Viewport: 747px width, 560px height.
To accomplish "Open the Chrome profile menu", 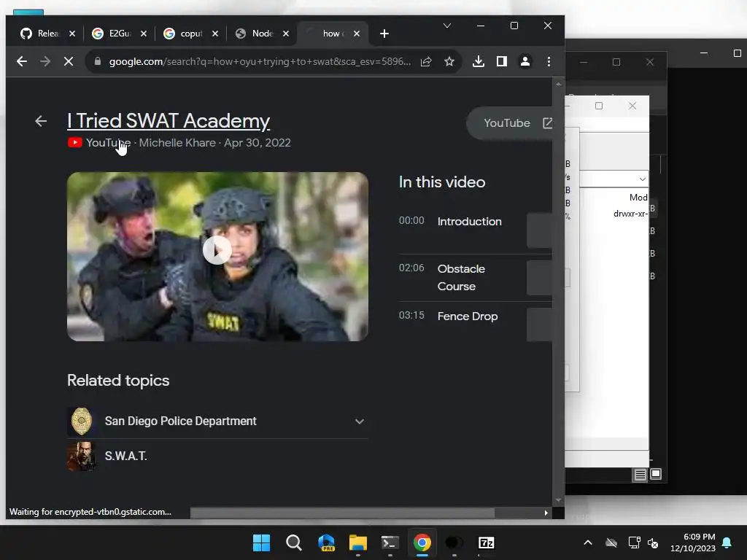I will 525,61.
